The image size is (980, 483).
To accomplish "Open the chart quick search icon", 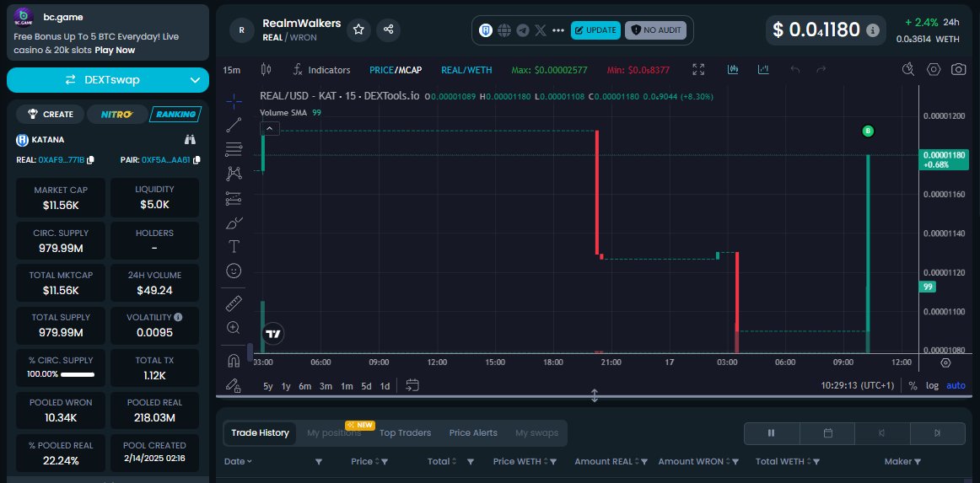I will pyautogui.click(x=908, y=69).
